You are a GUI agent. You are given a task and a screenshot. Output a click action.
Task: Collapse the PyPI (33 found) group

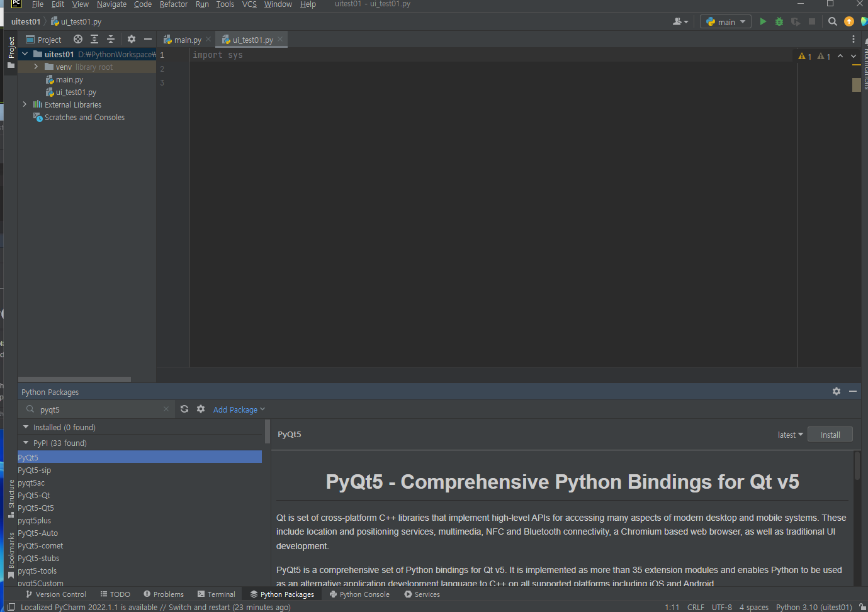click(x=26, y=443)
